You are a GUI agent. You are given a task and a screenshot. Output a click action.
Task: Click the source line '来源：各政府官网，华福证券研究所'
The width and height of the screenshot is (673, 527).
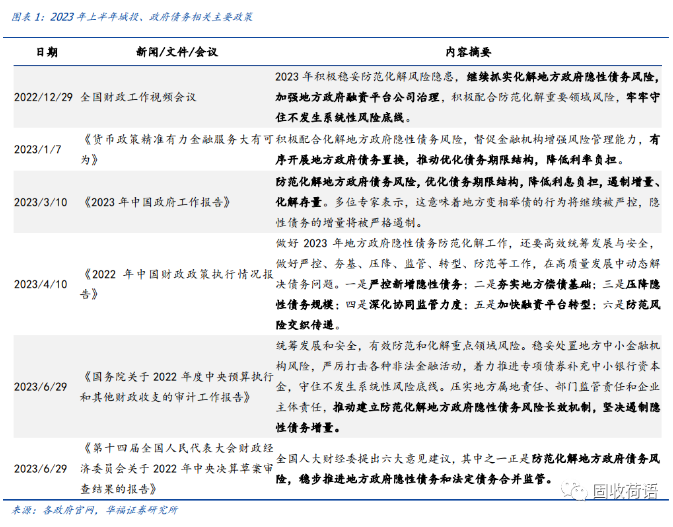(94, 510)
